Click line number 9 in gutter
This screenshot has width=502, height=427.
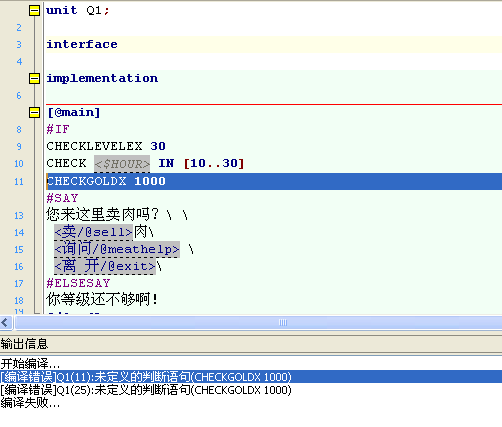coord(19,147)
